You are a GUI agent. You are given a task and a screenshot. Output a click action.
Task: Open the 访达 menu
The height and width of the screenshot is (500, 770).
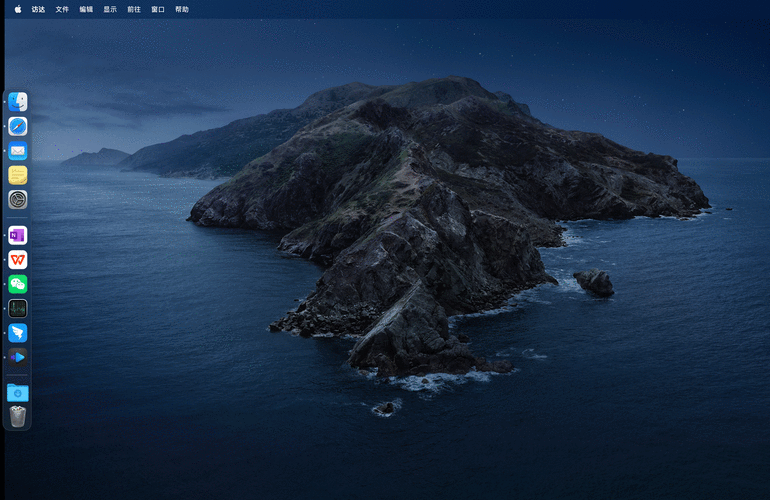click(x=38, y=9)
